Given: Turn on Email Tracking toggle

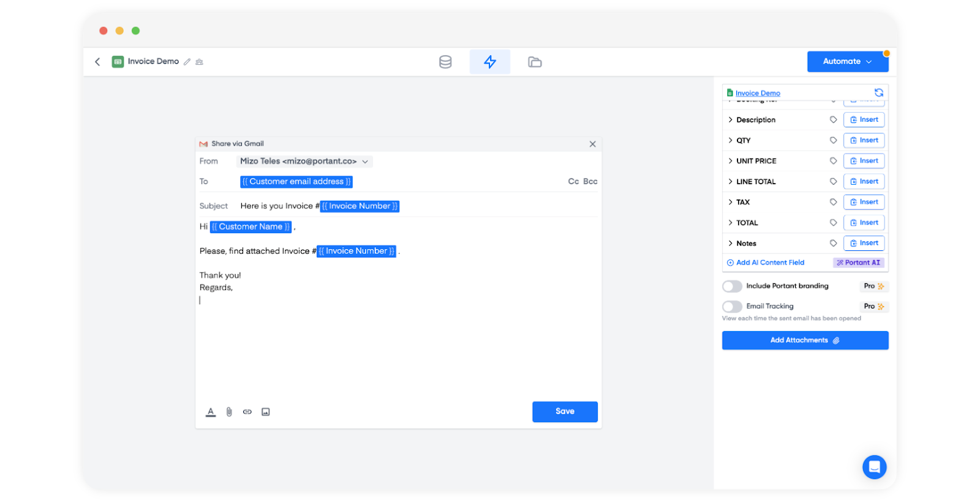Looking at the screenshot, I should pos(732,307).
